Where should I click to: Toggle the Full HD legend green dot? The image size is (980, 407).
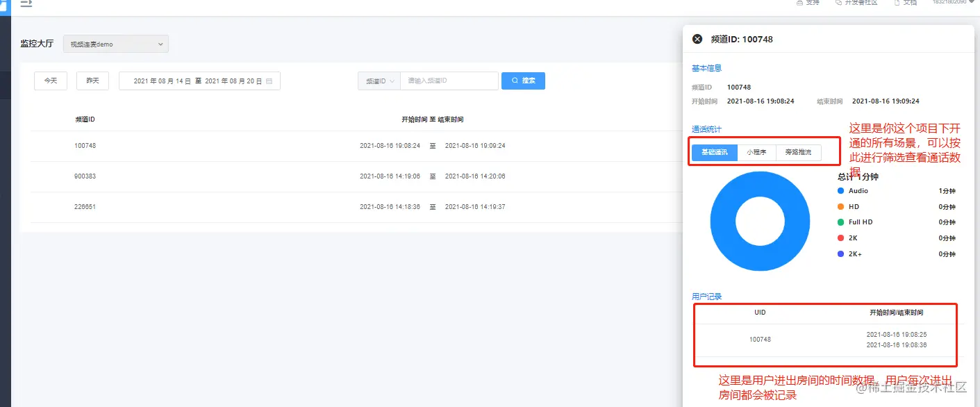click(x=840, y=222)
